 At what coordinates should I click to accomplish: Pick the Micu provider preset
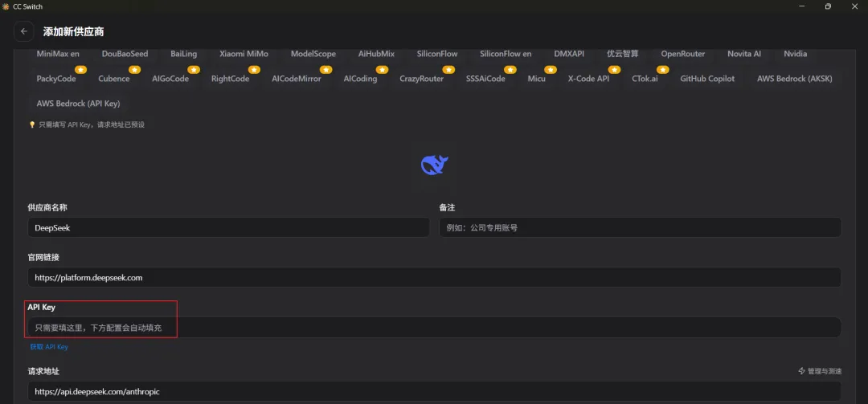(x=536, y=79)
